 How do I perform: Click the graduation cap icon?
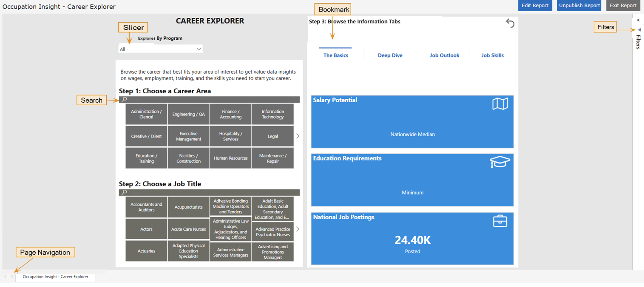point(499,162)
